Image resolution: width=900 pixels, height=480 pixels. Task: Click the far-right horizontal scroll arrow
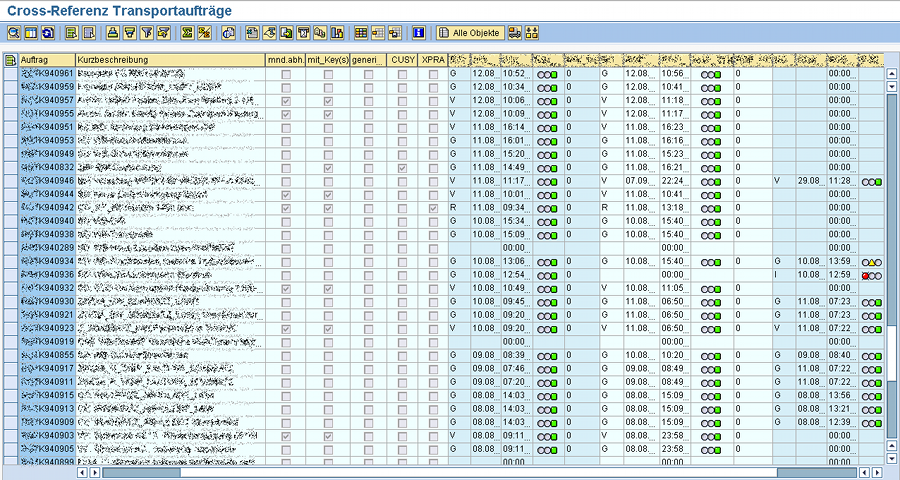879,473
